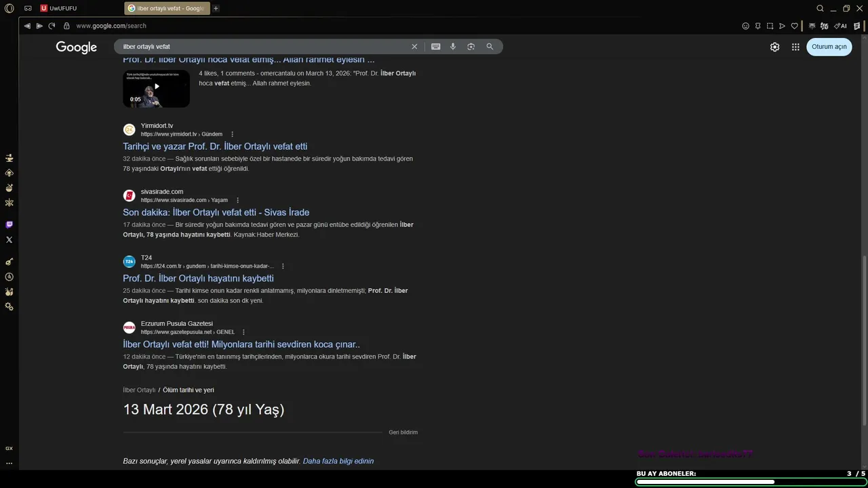
Task: Search by image with Lens icon
Action: point(471,47)
